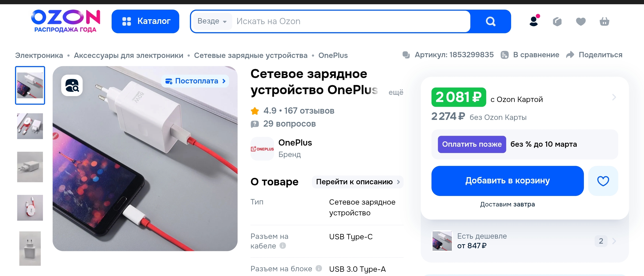Focus the Искать на Ozon search field
644x276 pixels.
(x=350, y=21)
